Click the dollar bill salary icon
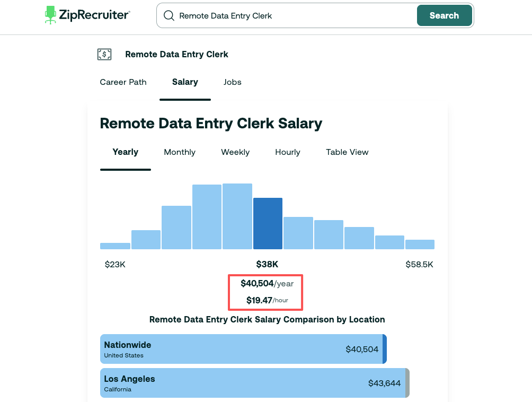Viewport: 532px width, 402px height. pyautogui.click(x=104, y=54)
